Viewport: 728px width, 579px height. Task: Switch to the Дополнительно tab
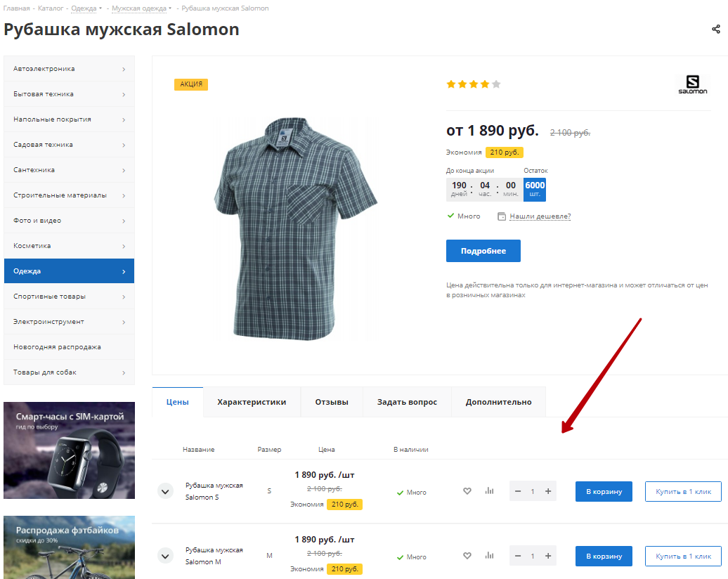[499, 402]
